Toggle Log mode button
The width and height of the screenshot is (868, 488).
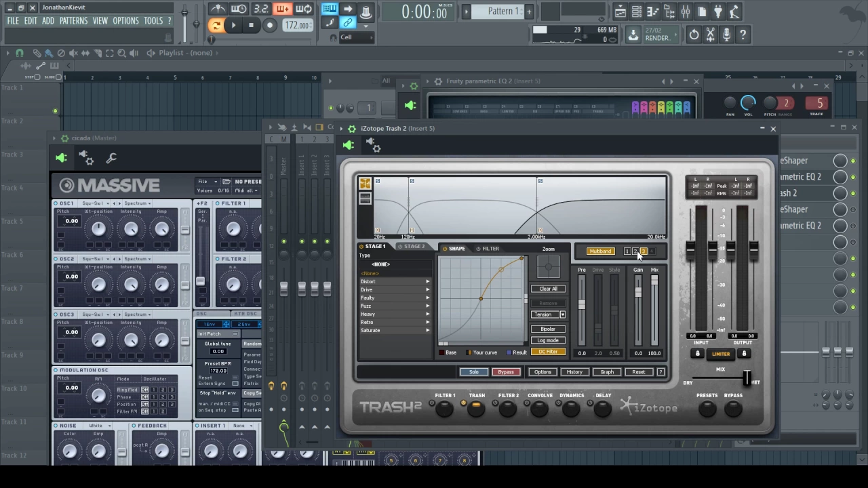tap(548, 340)
